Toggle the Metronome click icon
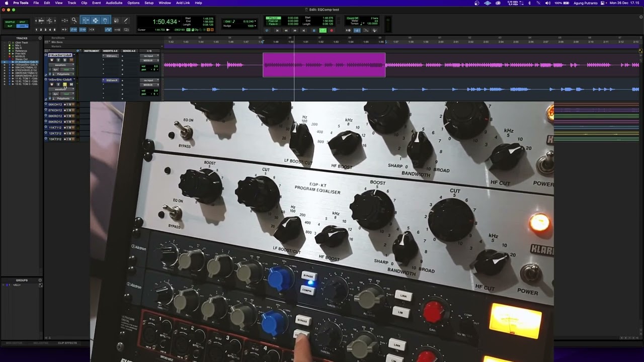This screenshot has width=644, height=362. click(357, 31)
